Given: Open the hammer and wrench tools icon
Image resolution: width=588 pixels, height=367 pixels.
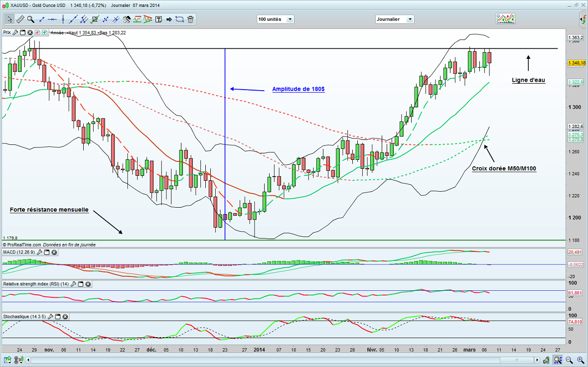Looking at the screenshot, I should pos(127,19).
